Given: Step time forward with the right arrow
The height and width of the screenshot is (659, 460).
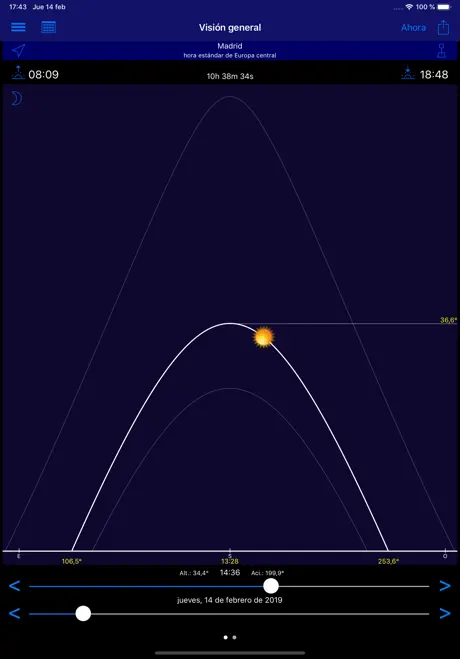Looking at the screenshot, I should (x=445, y=585).
